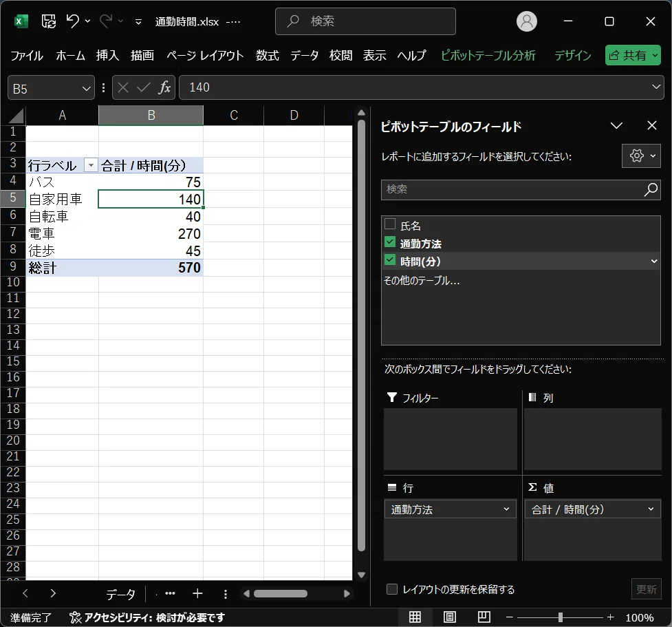
Task: Open the 描画 ribbon tab
Action: tap(142, 55)
